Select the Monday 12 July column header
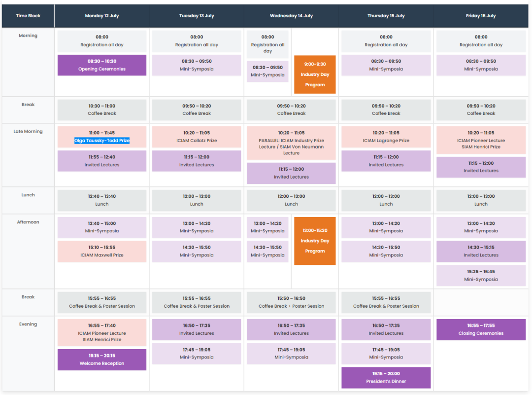 pos(102,16)
